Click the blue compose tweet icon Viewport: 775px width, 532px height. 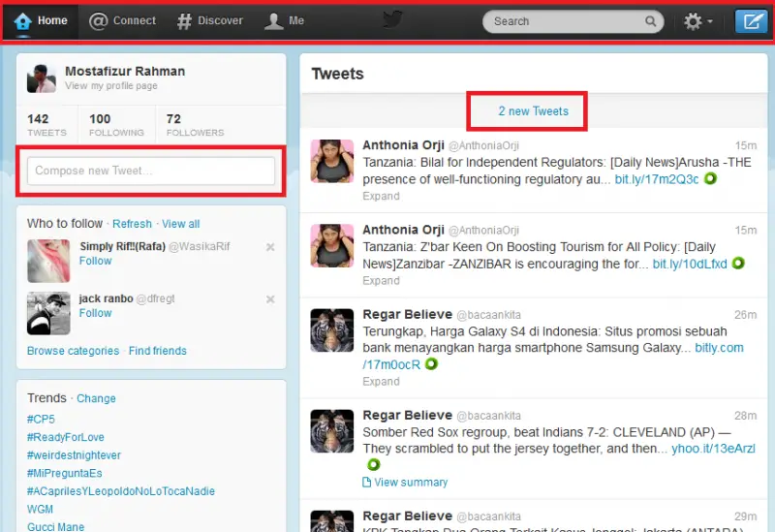[751, 21]
